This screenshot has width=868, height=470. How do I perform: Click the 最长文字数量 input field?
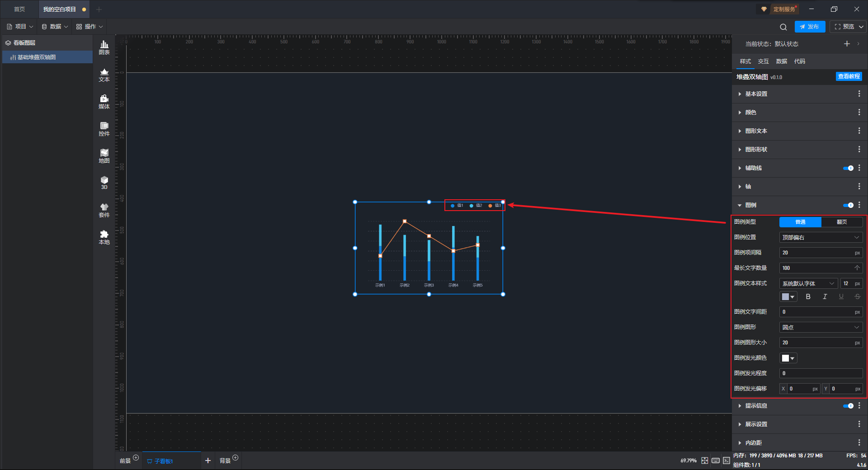coord(821,268)
